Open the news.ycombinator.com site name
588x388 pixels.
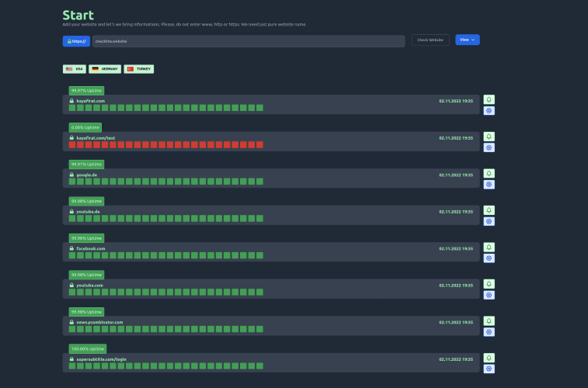pos(99,322)
